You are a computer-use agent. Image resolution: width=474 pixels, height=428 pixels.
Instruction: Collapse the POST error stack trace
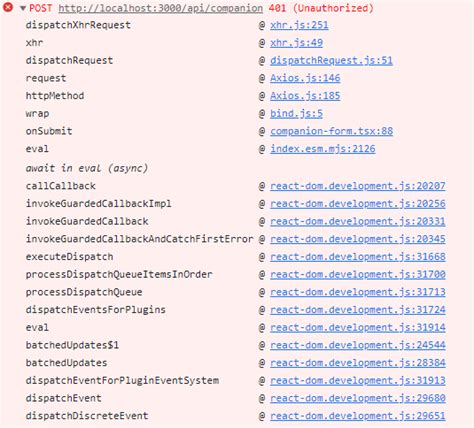(23, 8)
